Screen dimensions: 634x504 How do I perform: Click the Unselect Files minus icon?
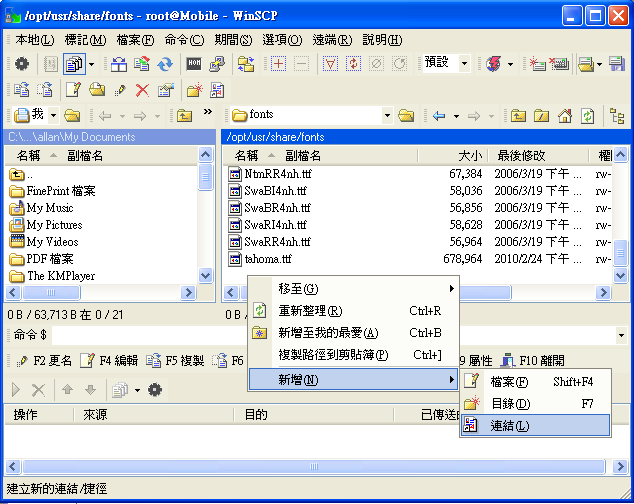click(301, 64)
